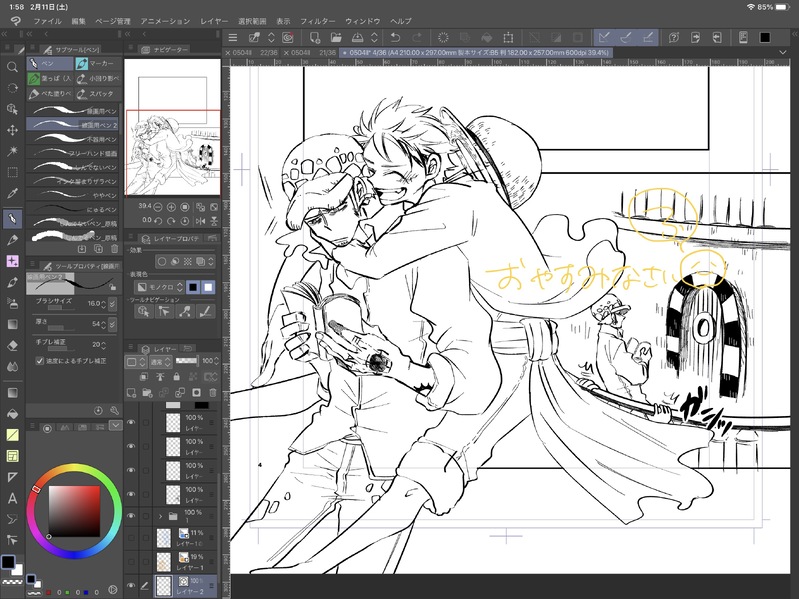The height and width of the screenshot is (599, 799).
Task: Select the rectangular Selection area tool
Action: click(x=12, y=172)
